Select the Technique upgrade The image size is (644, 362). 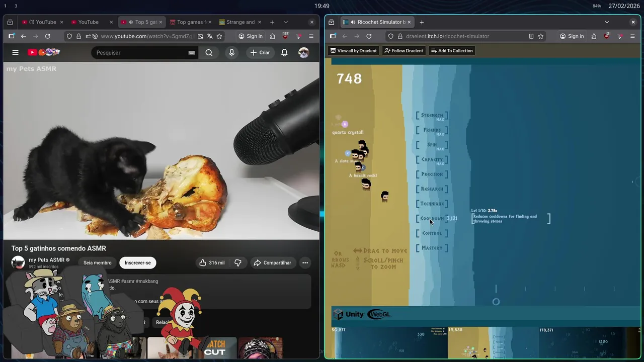(x=432, y=204)
